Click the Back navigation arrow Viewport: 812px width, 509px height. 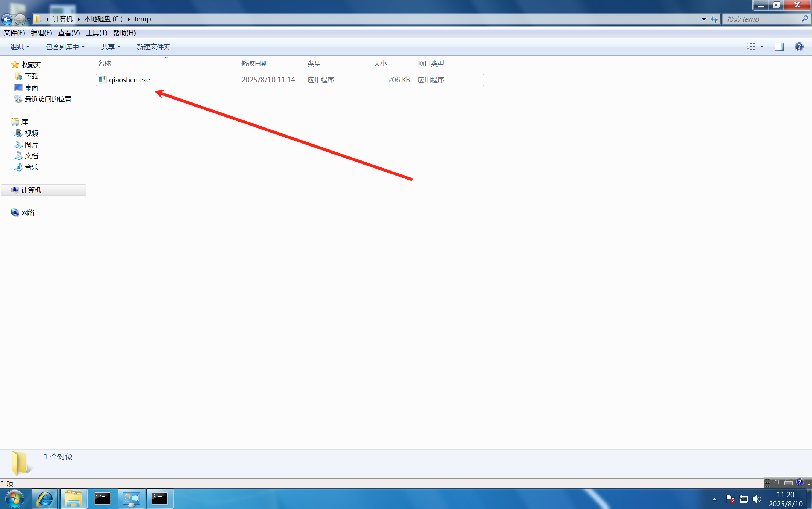pos(7,19)
